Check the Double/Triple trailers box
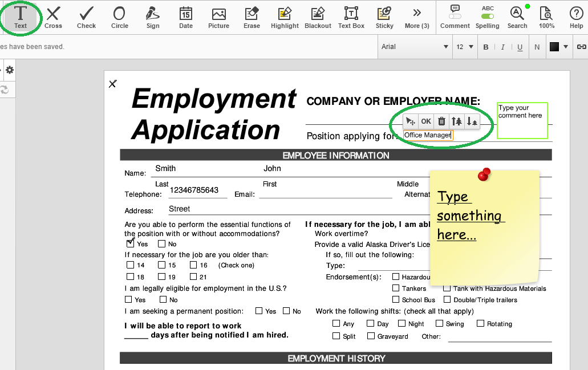This screenshot has width=588, height=370. pos(447,299)
